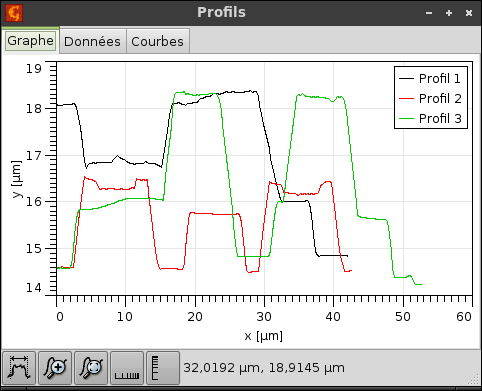The height and width of the screenshot is (391, 482).
Task: Click the y-axis tick label 17
Action: tap(34, 155)
